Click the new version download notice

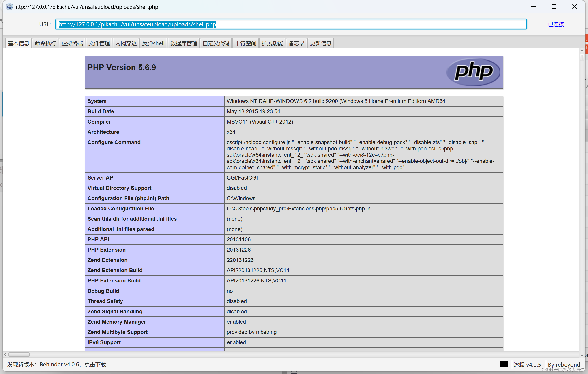pos(57,364)
